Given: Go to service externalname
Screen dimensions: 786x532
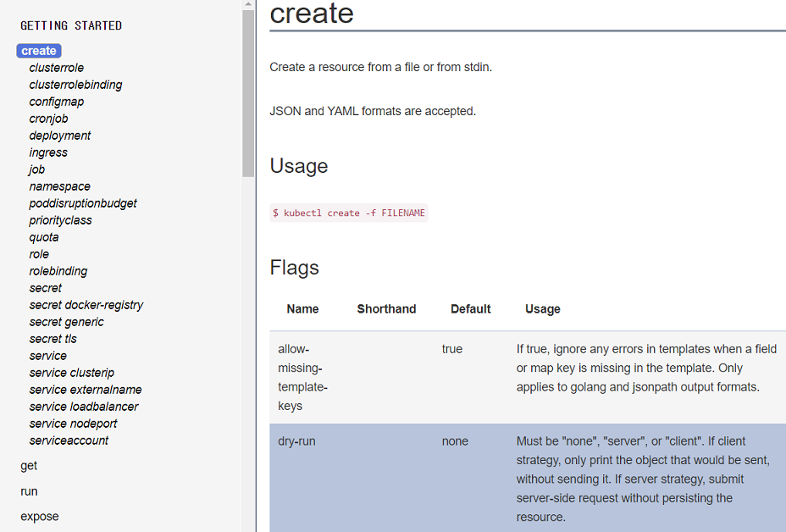Looking at the screenshot, I should coord(86,390).
